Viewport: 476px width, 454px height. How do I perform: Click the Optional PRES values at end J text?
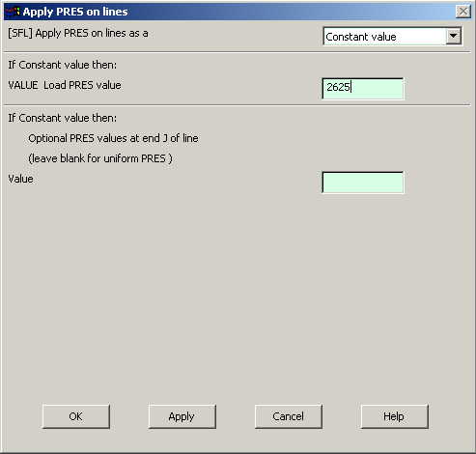pyautogui.click(x=113, y=138)
